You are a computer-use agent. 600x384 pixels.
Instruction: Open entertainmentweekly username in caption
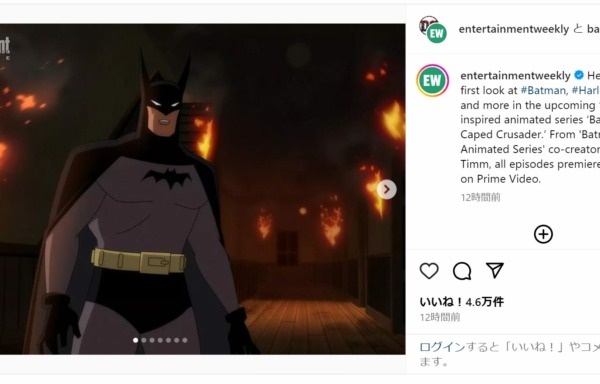(515, 76)
